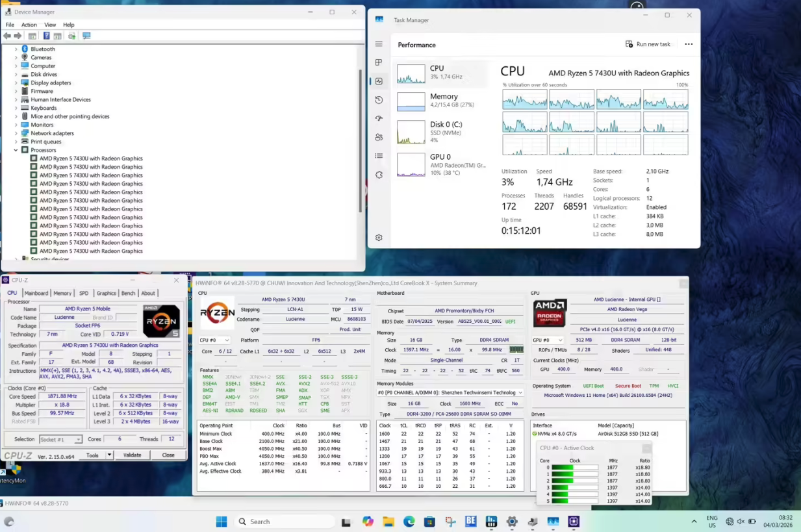The image size is (801, 532).
Task: Open Services page icon in Task Manager
Action: pyautogui.click(x=379, y=175)
